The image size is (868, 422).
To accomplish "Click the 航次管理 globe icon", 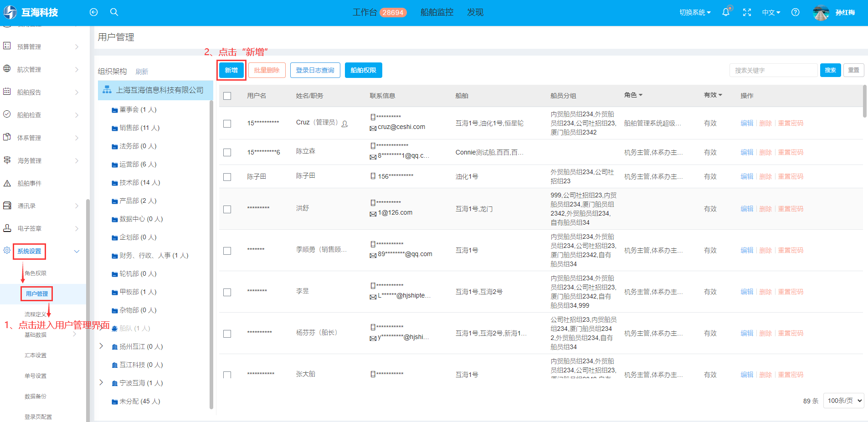I will (7, 69).
